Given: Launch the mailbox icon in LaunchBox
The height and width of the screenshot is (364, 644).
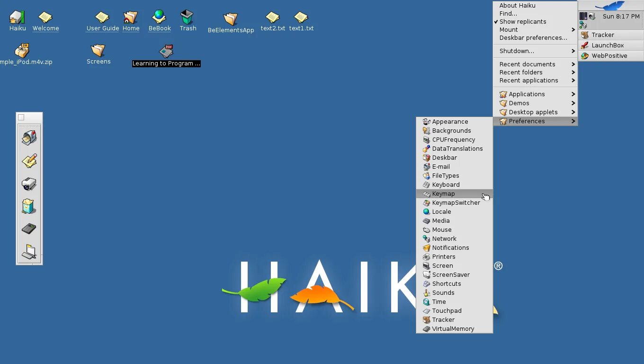Looking at the screenshot, I should 29,137.
